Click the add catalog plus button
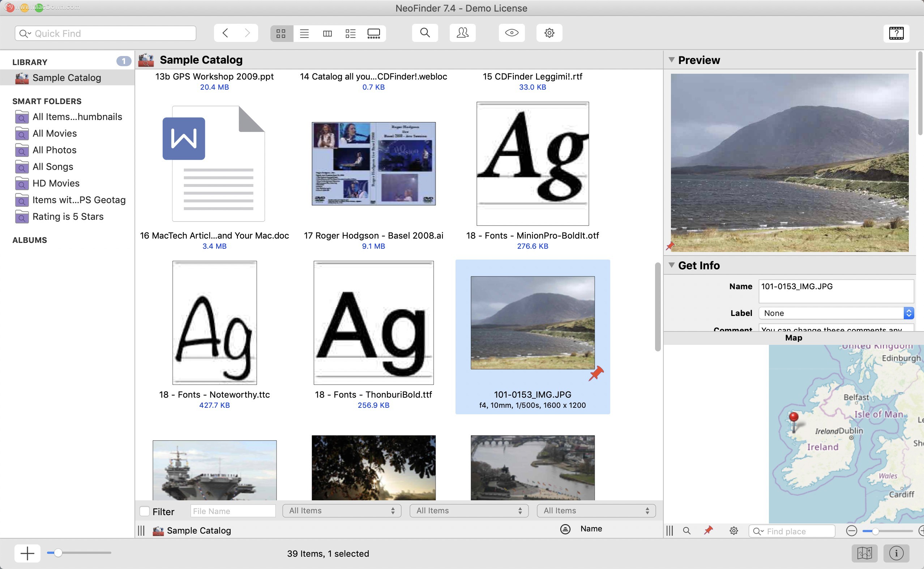 click(27, 553)
